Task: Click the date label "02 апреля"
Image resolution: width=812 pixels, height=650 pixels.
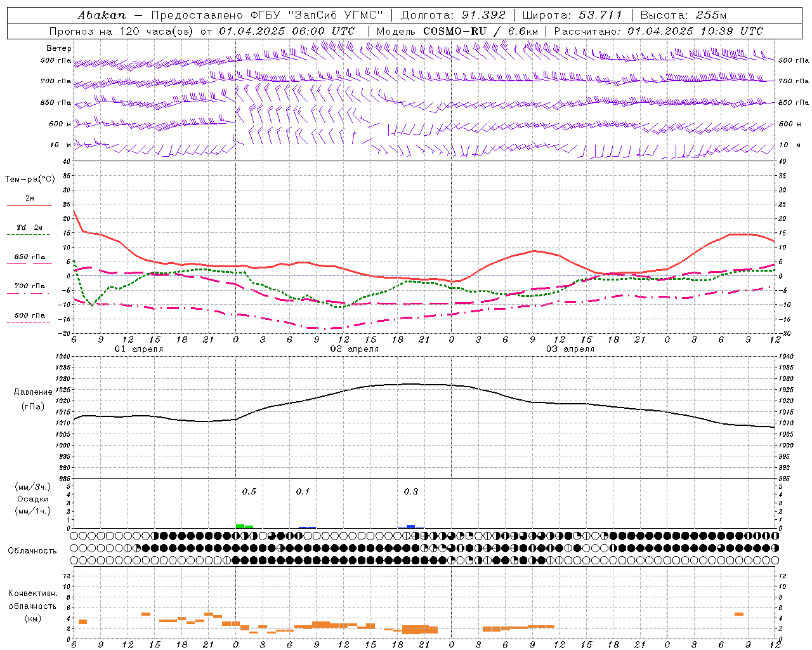Action: (354, 349)
